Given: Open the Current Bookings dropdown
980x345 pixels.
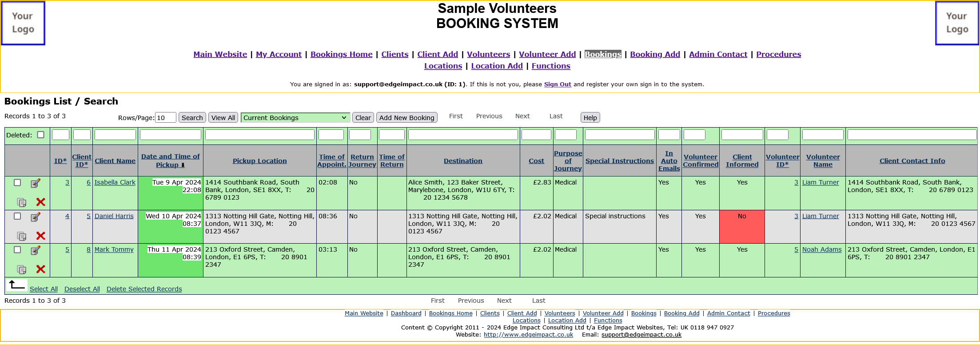Looking at the screenshot, I should click(x=295, y=118).
